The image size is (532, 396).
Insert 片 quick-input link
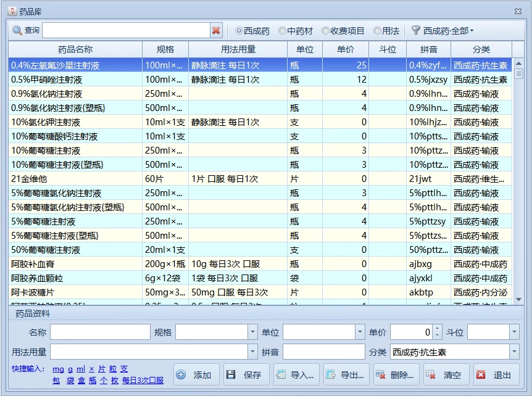[102, 369]
